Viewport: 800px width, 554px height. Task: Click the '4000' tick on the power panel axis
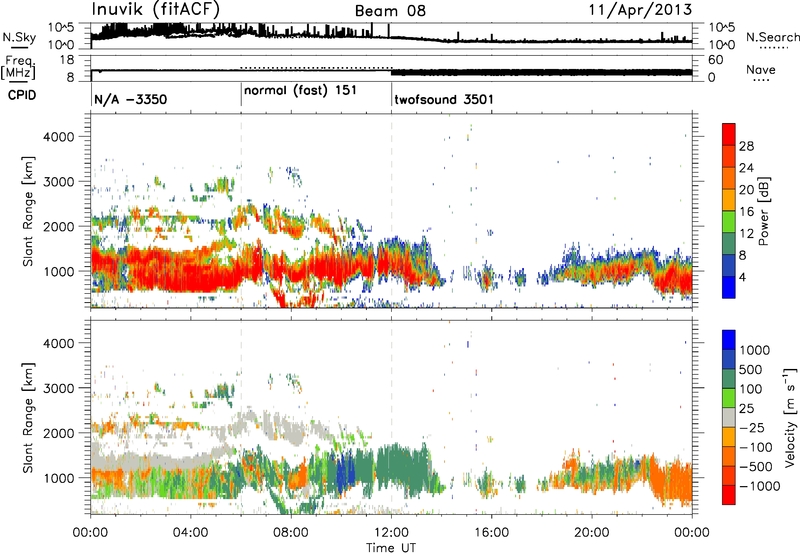pyautogui.click(x=59, y=137)
